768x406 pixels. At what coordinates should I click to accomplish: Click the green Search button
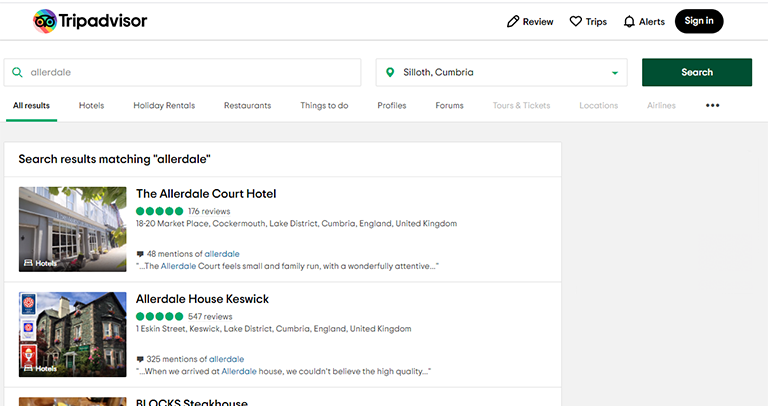tap(697, 72)
